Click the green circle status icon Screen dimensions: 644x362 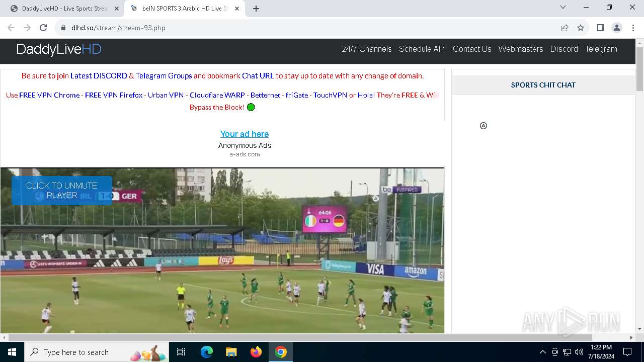pos(251,107)
